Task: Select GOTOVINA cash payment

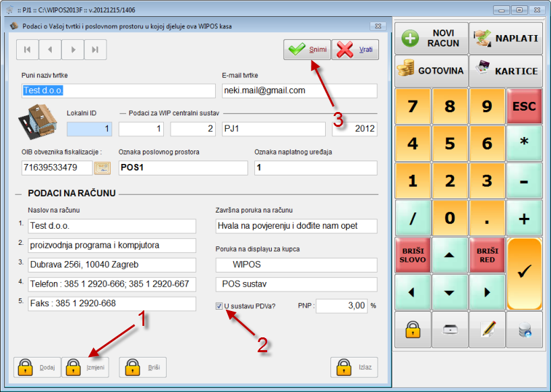Action: [432, 71]
